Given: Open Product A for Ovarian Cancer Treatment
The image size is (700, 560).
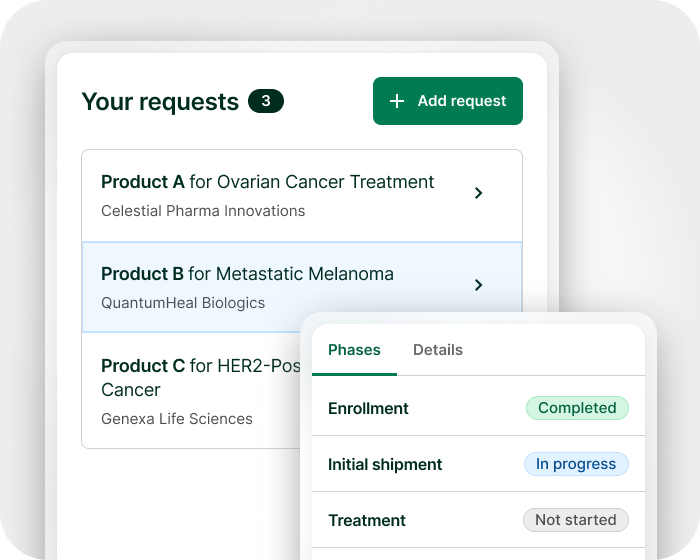Looking at the screenshot, I should [x=302, y=196].
